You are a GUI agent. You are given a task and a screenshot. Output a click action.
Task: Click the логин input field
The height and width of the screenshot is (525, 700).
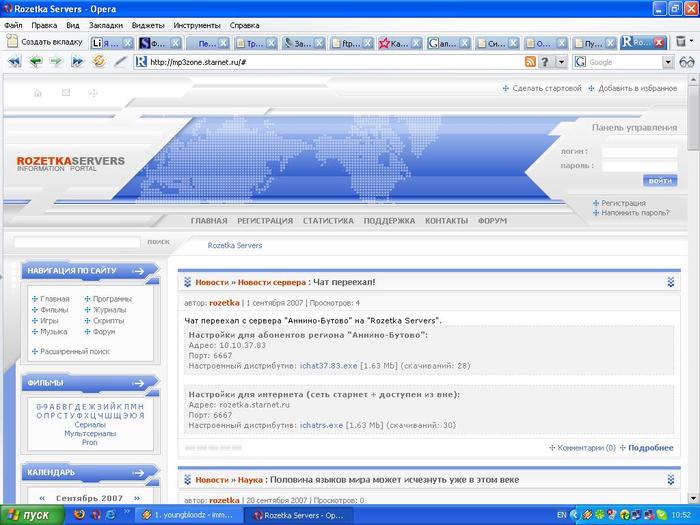639,152
